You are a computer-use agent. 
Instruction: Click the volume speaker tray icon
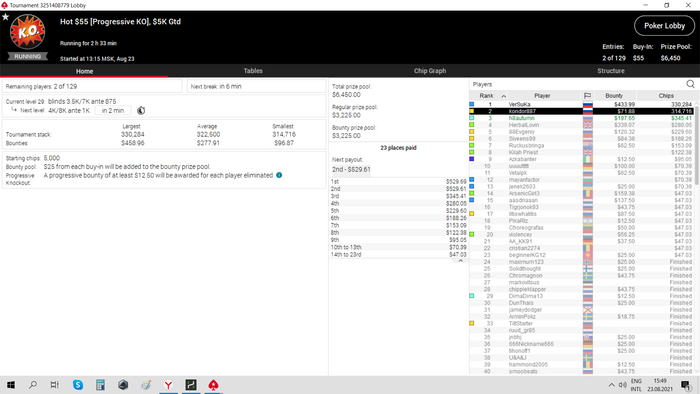tap(622, 385)
